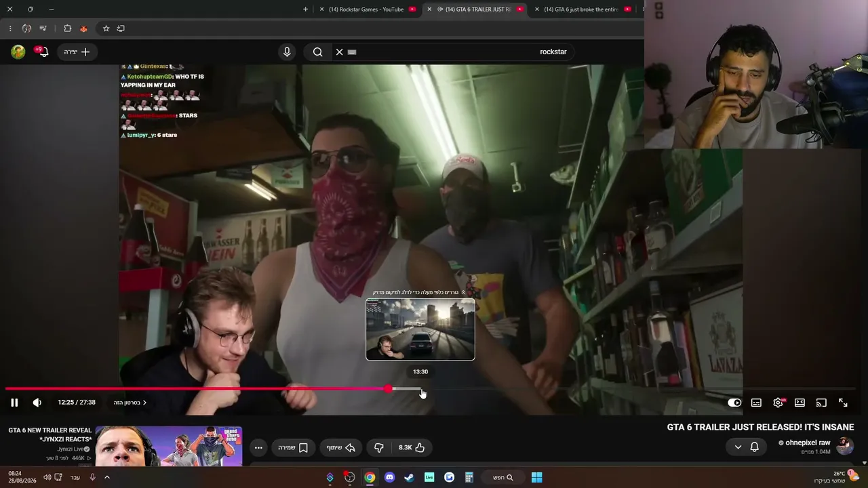
Task: Open the three-dot more actions menu
Action: [258, 447]
